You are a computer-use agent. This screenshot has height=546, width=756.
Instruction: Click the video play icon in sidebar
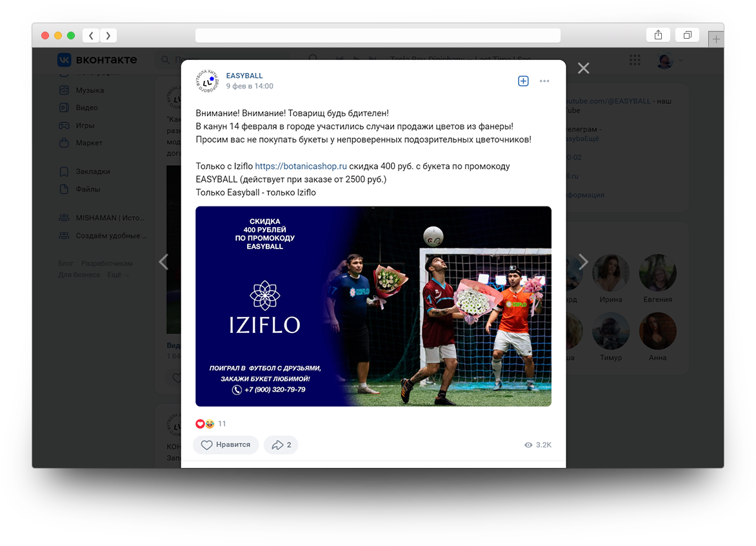click(64, 108)
